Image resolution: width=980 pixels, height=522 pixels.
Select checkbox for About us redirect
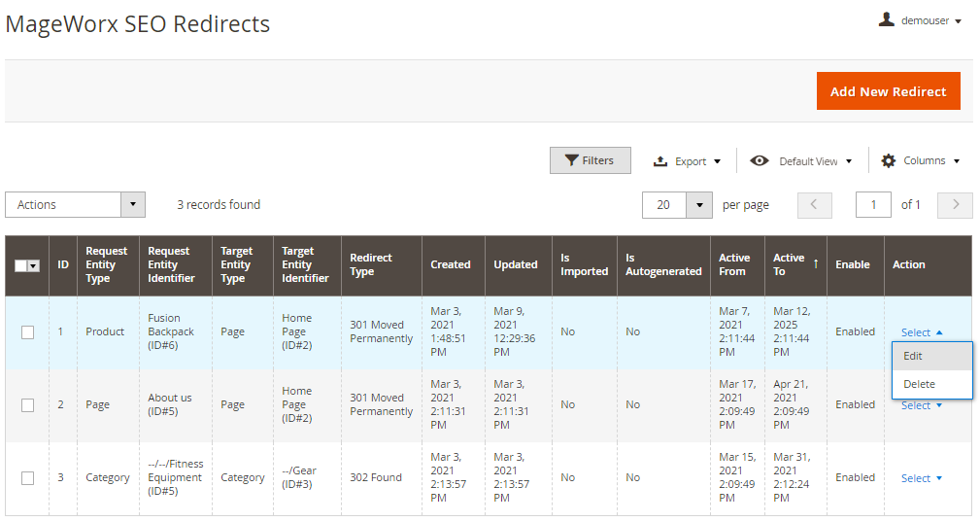click(x=27, y=405)
